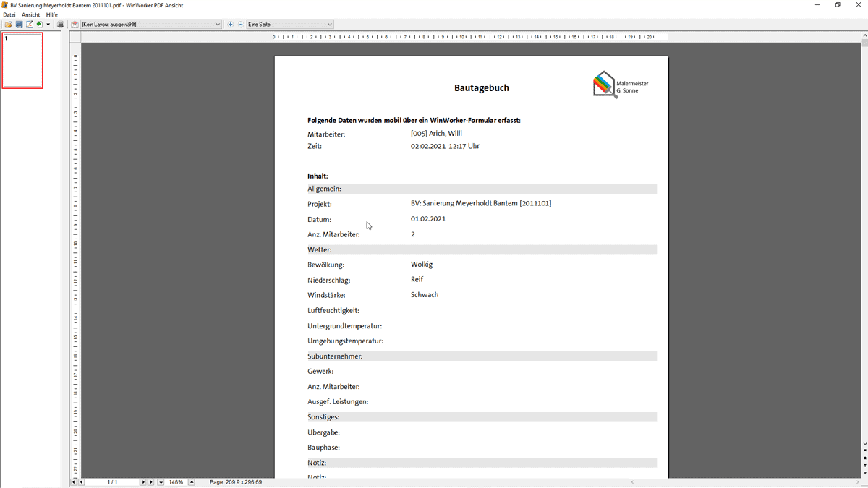Go to the last page button

pyautogui.click(x=151, y=482)
